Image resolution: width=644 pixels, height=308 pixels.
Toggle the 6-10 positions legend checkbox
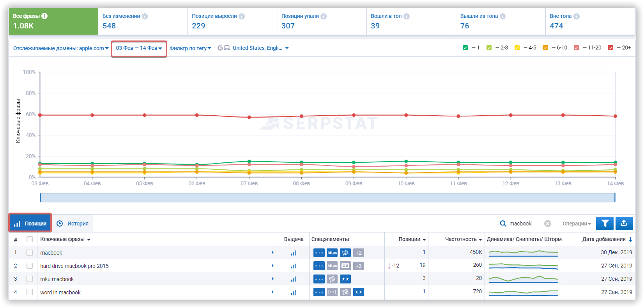(x=545, y=48)
